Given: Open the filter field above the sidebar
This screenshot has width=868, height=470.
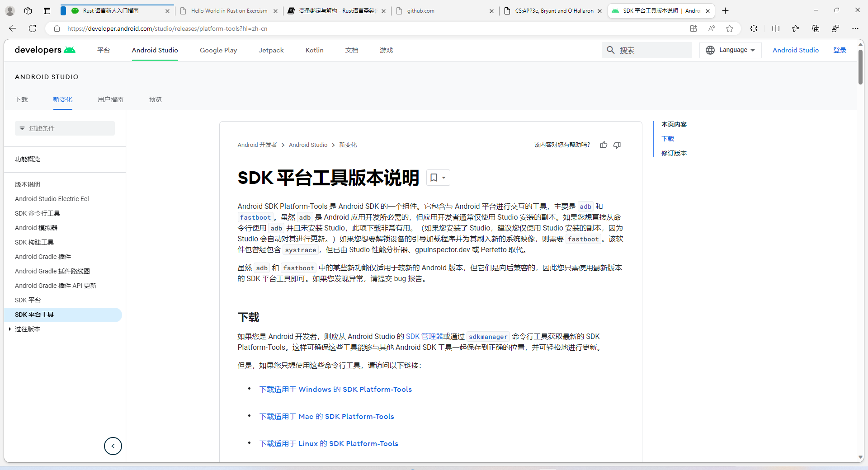Looking at the screenshot, I should point(65,128).
